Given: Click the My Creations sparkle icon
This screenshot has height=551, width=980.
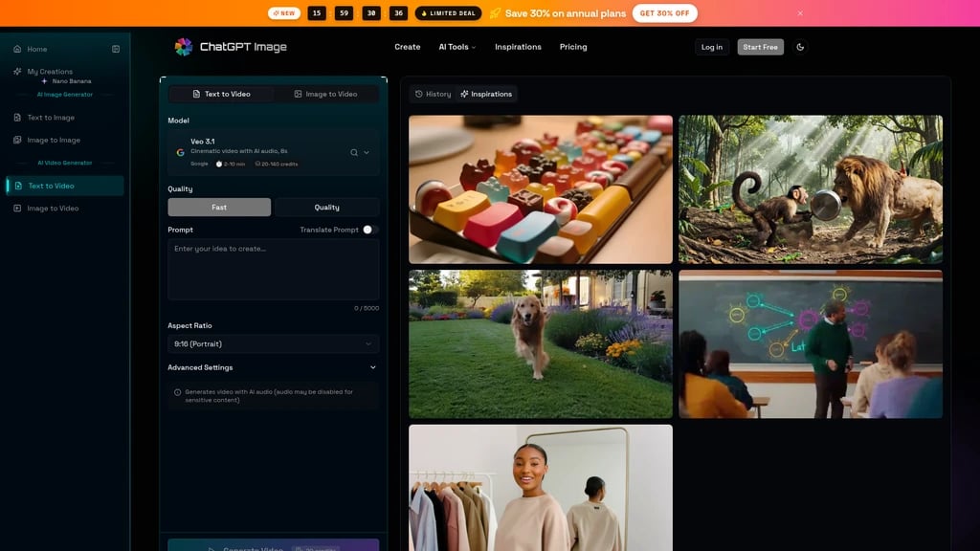Looking at the screenshot, I should 17,71.
